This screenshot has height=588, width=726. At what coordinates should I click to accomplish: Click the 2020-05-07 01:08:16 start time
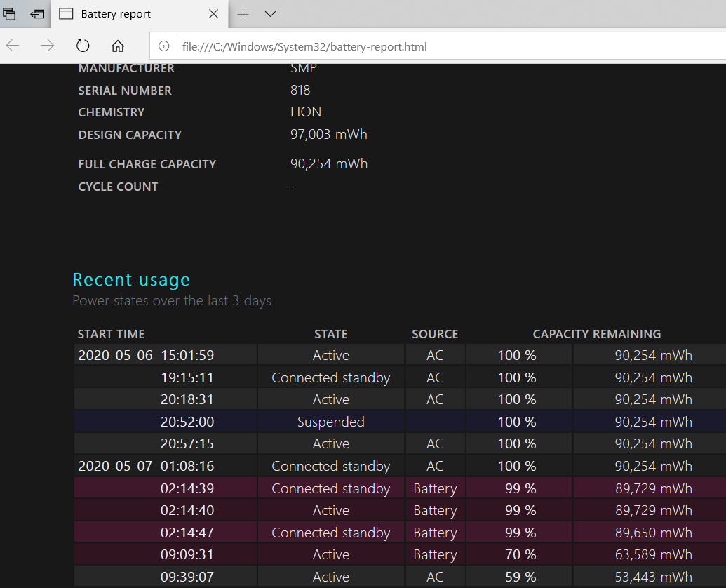click(146, 466)
